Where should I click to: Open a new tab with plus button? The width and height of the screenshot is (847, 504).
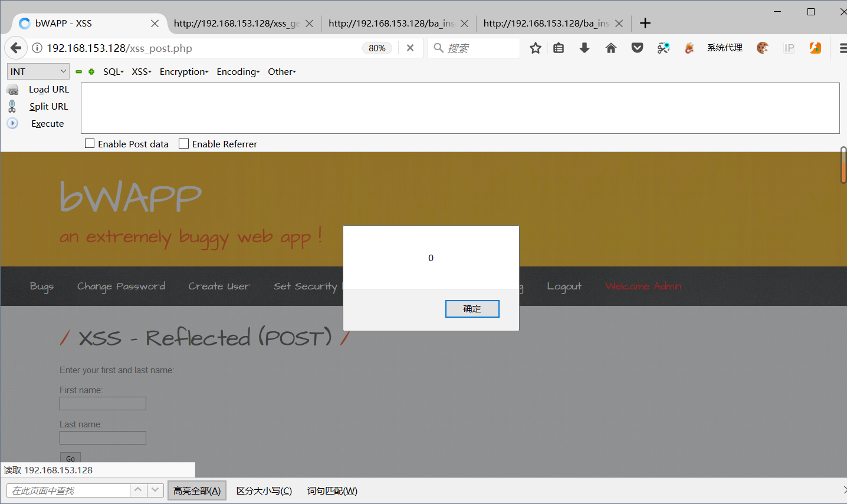point(645,23)
